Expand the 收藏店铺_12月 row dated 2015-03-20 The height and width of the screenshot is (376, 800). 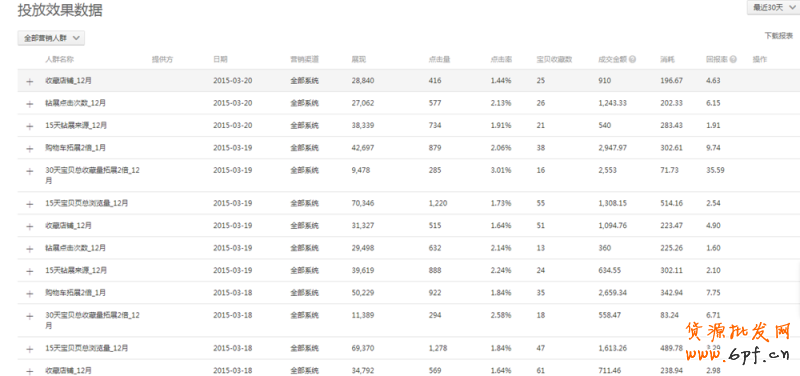(30, 81)
